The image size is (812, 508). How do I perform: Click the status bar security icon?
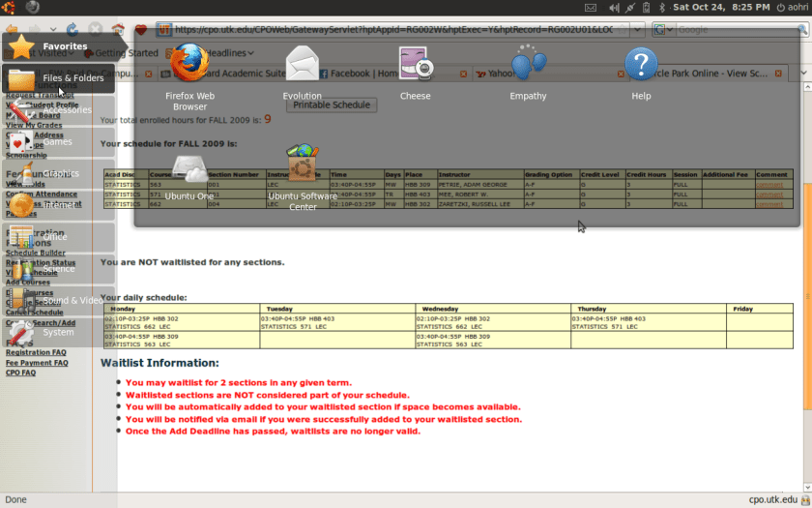pos(805,499)
